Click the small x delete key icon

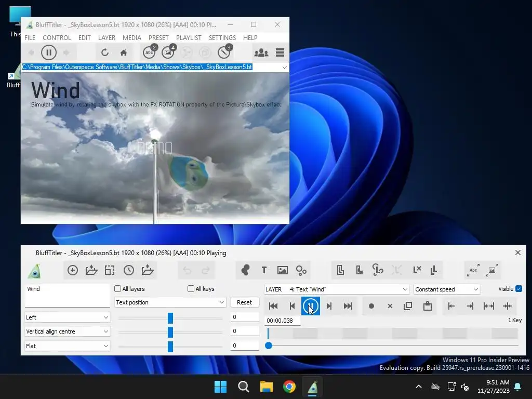(390, 306)
